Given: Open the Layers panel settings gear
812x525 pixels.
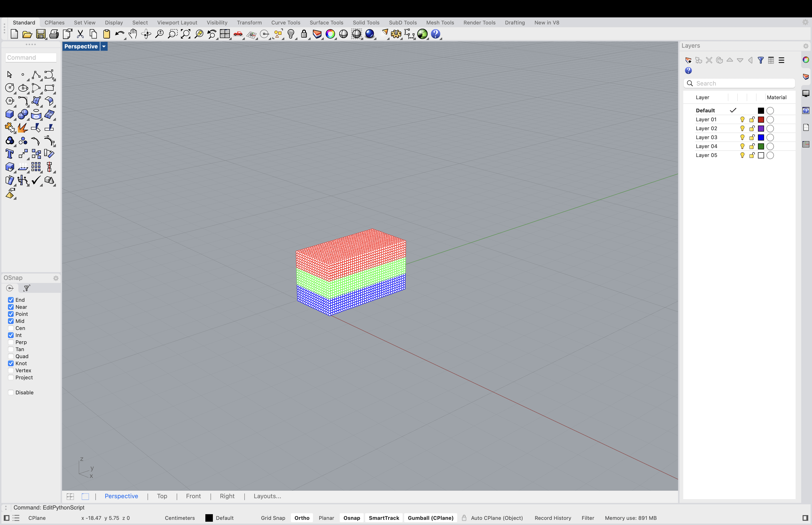Looking at the screenshot, I should pos(805,46).
